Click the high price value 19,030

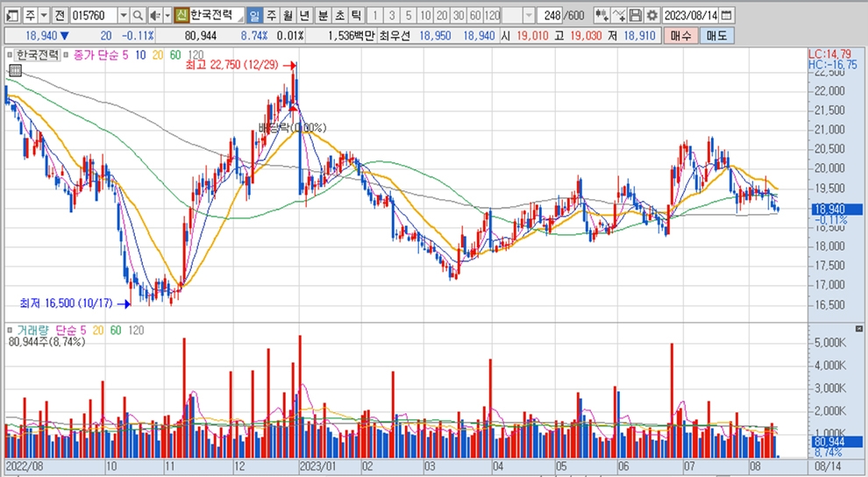click(x=585, y=36)
